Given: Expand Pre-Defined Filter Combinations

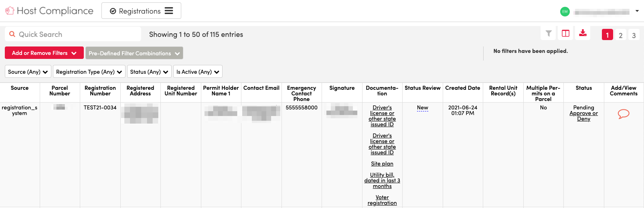Looking at the screenshot, I should [x=134, y=53].
